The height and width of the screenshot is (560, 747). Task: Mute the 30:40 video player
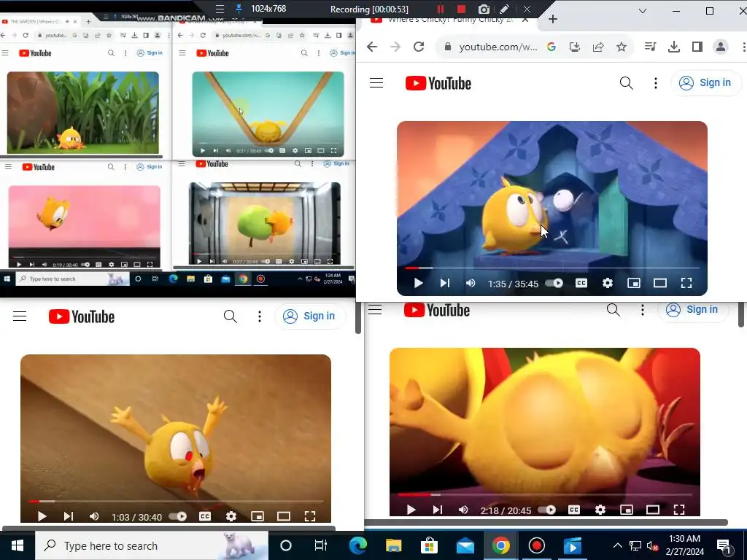94,517
